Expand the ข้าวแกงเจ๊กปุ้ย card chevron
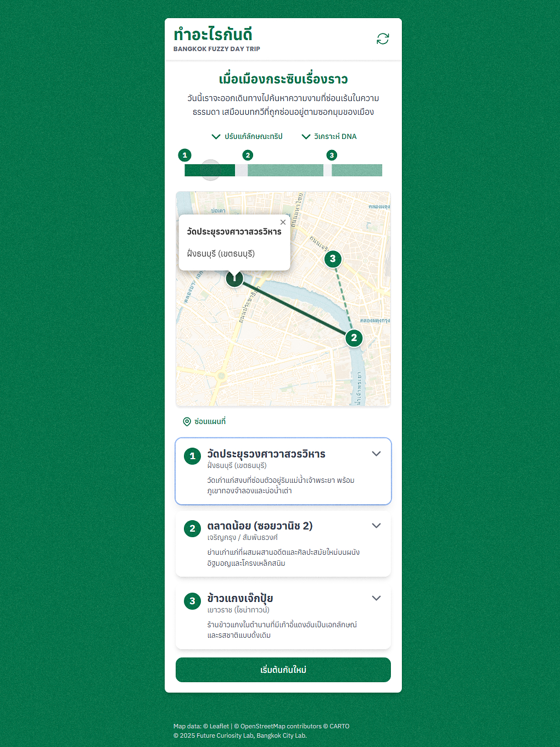Viewport: 560px width, 747px height. 376,598
